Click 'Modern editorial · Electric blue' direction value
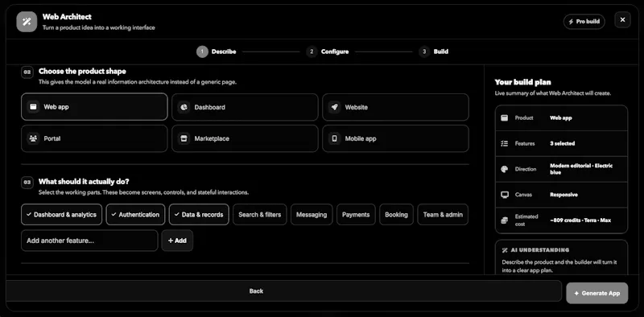 581,169
